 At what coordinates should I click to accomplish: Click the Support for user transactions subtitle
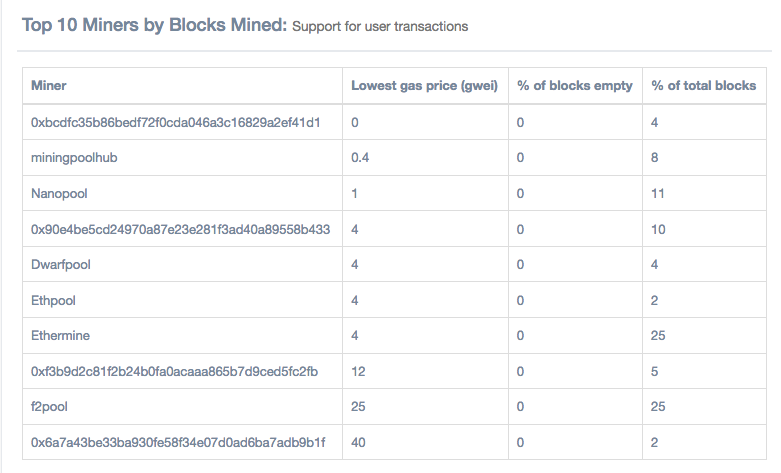coord(380,27)
